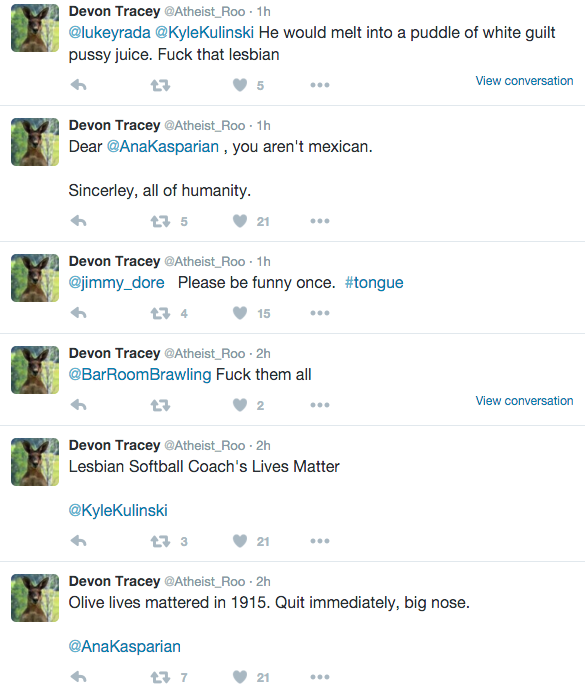Open more options on Lesbian Softball Coach tweet
The image size is (585, 695).
(x=320, y=541)
